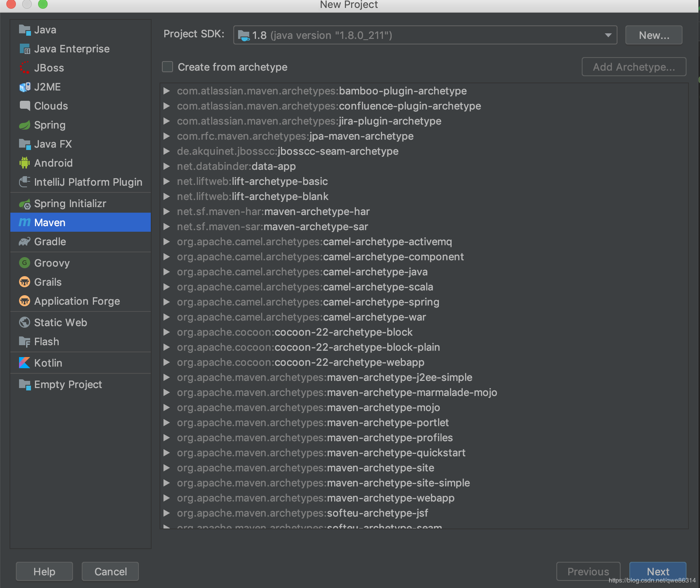Viewport: 700px width, 588px height.
Task: Select camel-archetype-scala row text
Action: (305, 287)
